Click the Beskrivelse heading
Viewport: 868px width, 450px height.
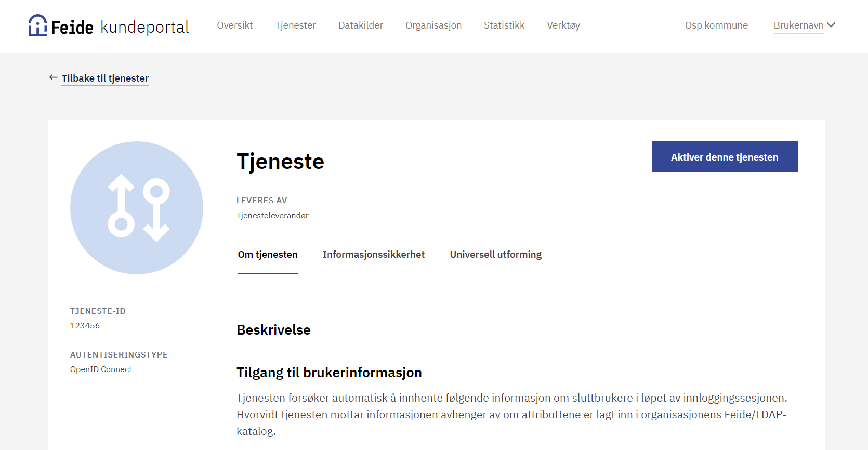point(273,330)
